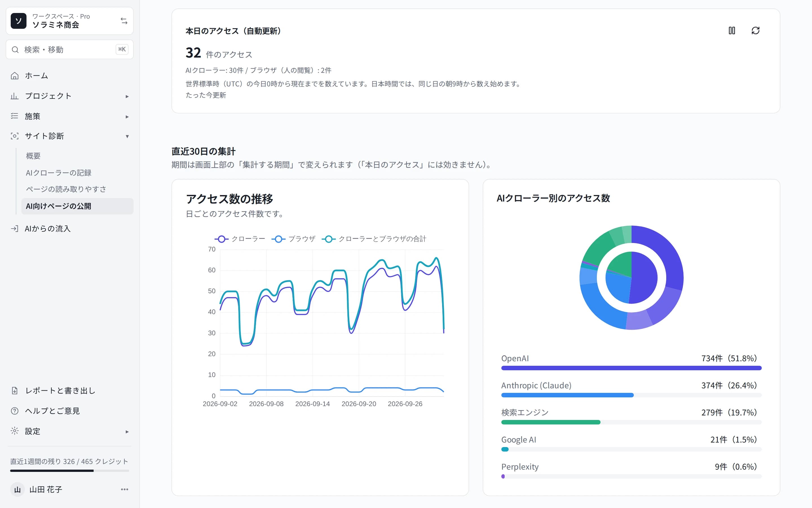
Task: Toggle the ブラウザ legend series
Action: click(x=293, y=239)
